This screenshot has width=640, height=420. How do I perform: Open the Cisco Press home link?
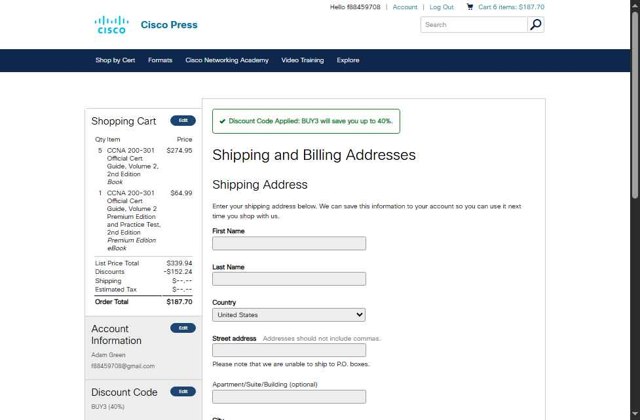pos(169,25)
